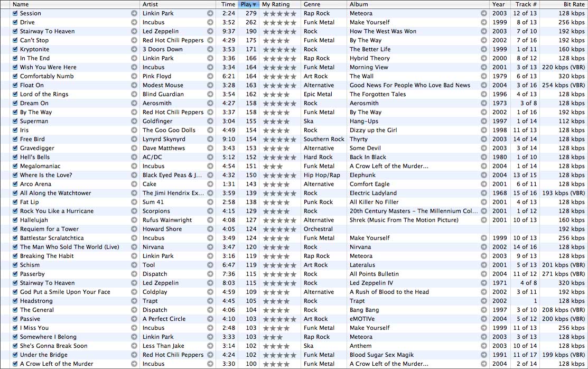Sort by the My Rating column header
The width and height of the screenshot is (588, 369).
(x=280, y=4)
